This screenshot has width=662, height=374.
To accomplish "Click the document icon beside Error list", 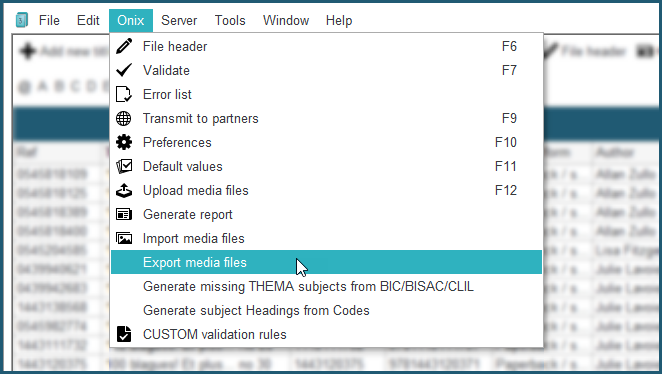I will pyautogui.click(x=124, y=94).
